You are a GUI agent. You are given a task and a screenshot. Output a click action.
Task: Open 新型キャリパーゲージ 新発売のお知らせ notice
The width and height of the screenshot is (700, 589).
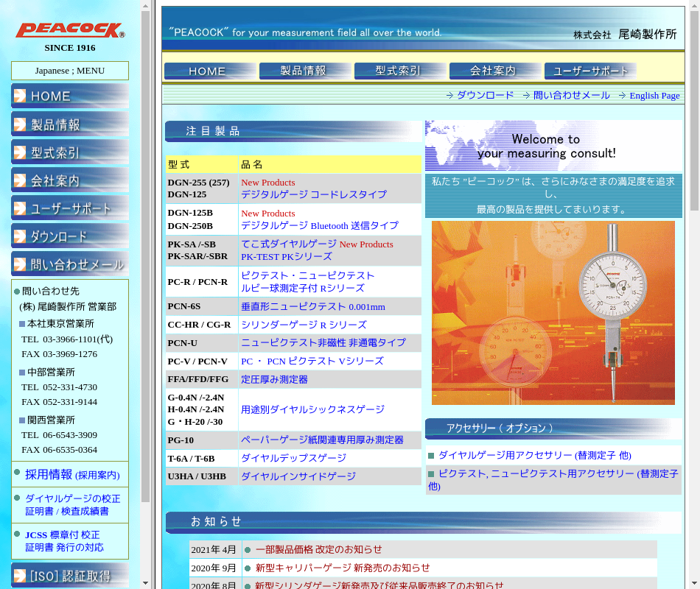pyautogui.click(x=342, y=568)
